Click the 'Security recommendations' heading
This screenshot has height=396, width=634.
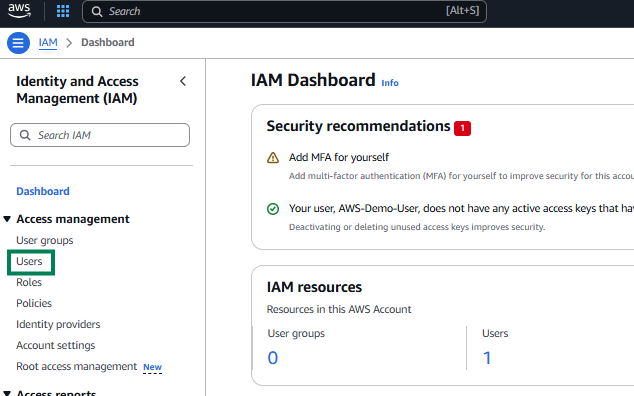point(358,126)
